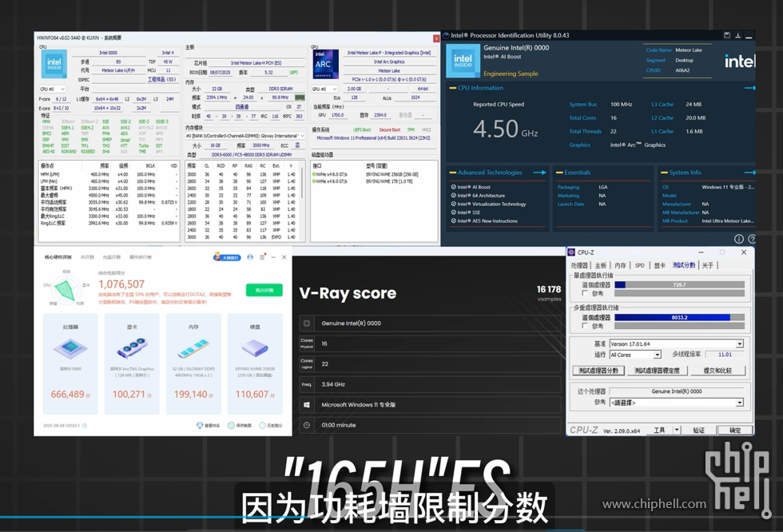Screen dimensions: 783x532
Task: Click the processor icon in the 处理器 score card
Action: 70,347
